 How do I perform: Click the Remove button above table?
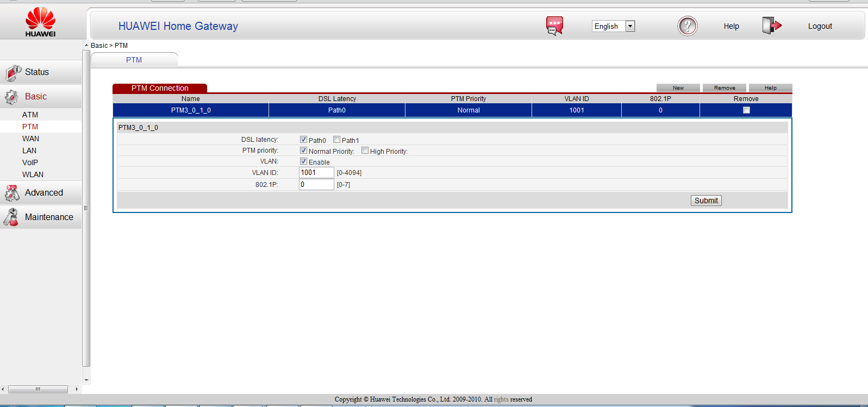725,88
